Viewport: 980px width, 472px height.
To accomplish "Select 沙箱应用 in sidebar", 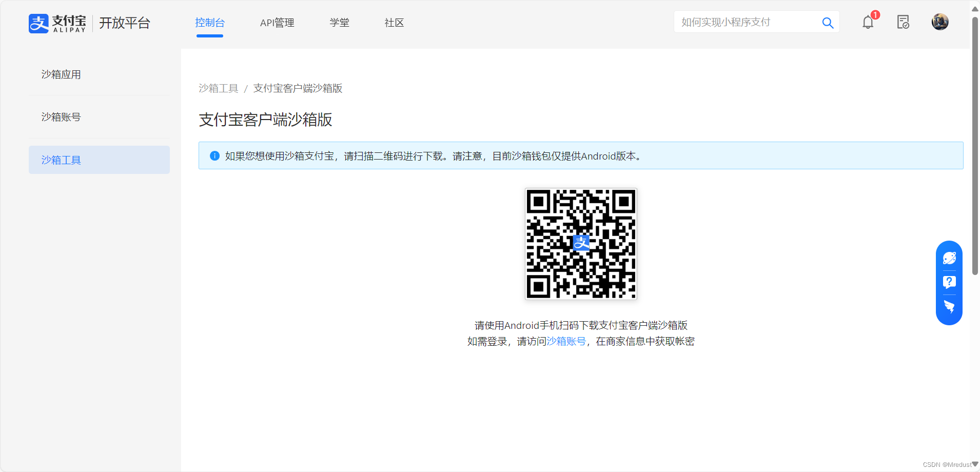I will click(99, 74).
